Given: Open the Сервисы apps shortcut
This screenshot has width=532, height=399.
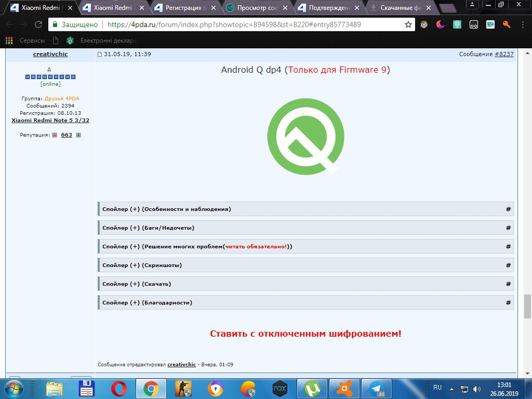Looking at the screenshot, I should pyautogui.click(x=25, y=41).
